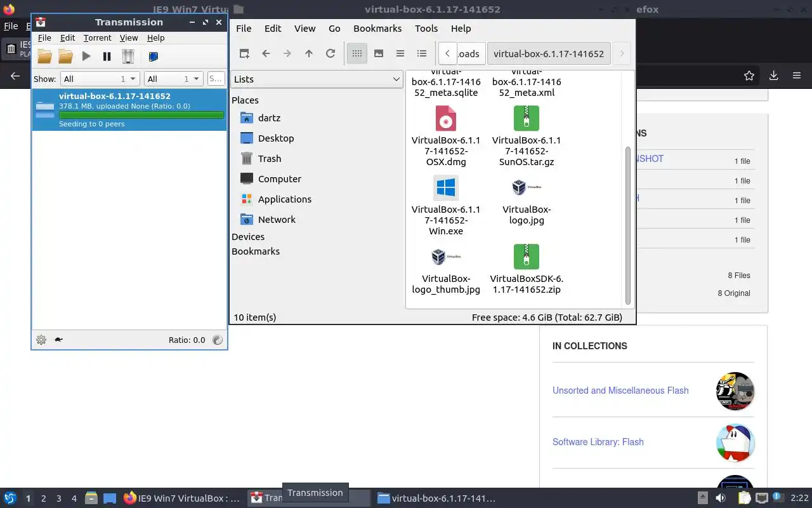The image size is (812, 508).
Task: Go to parent folder in file manager
Action: click(309, 54)
